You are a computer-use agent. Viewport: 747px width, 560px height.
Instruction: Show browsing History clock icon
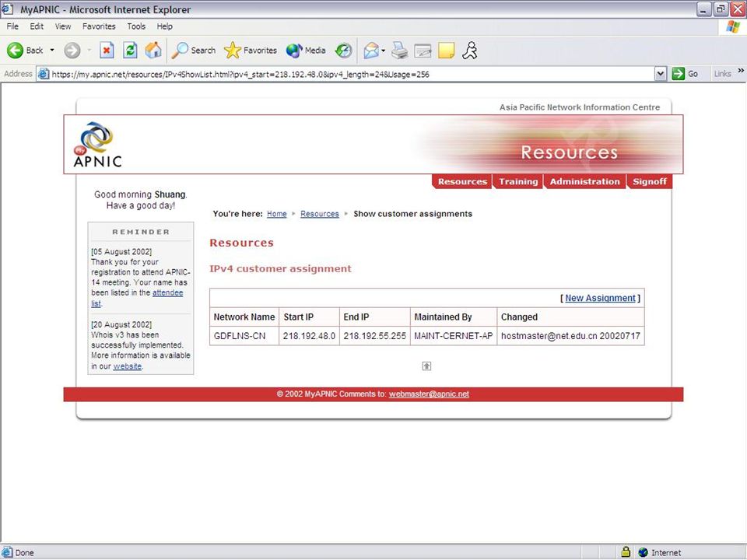pyautogui.click(x=343, y=50)
